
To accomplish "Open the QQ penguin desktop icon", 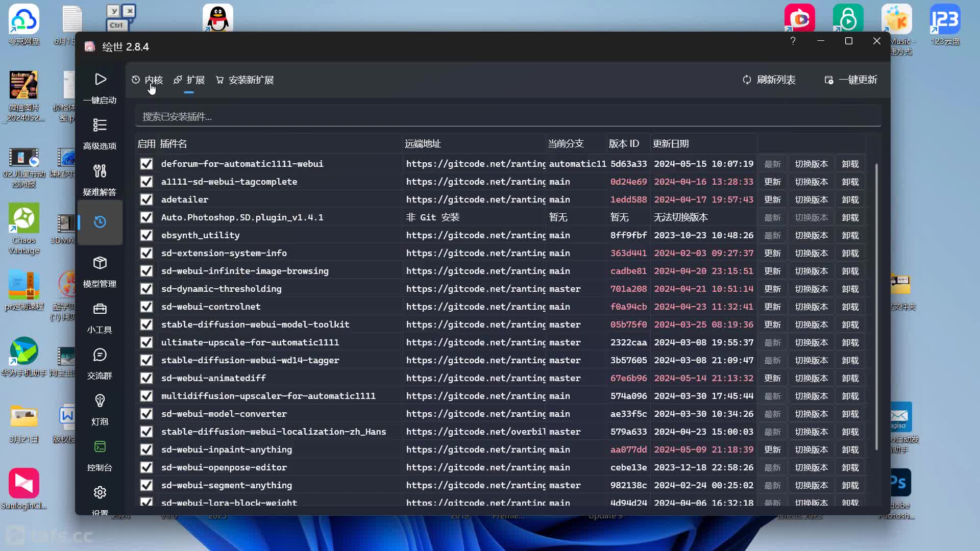I will (218, 18).
